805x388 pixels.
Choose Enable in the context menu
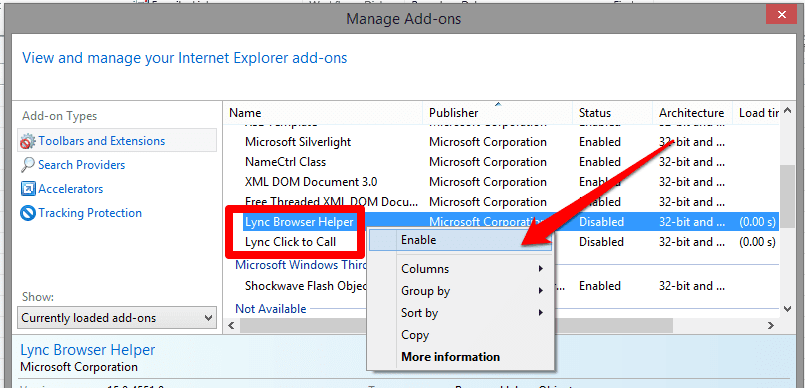(461, 240)
